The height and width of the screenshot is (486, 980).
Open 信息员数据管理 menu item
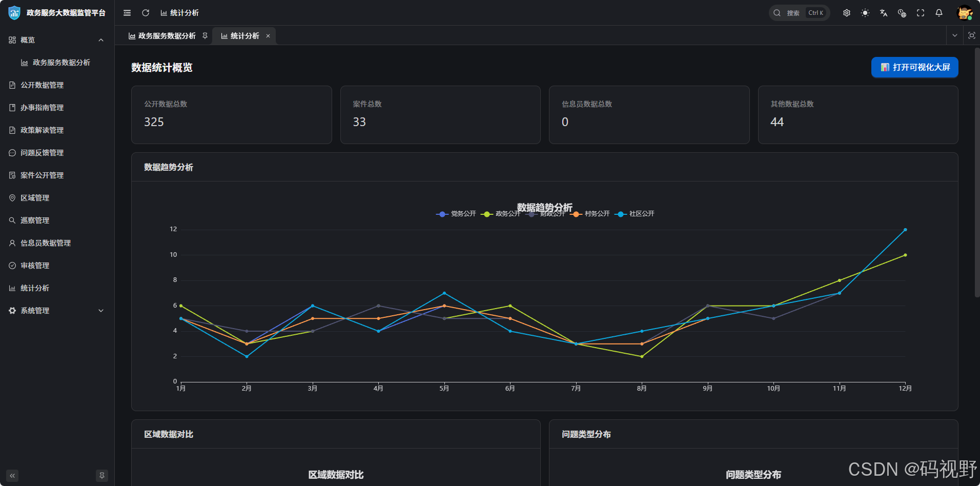point(57,243)
